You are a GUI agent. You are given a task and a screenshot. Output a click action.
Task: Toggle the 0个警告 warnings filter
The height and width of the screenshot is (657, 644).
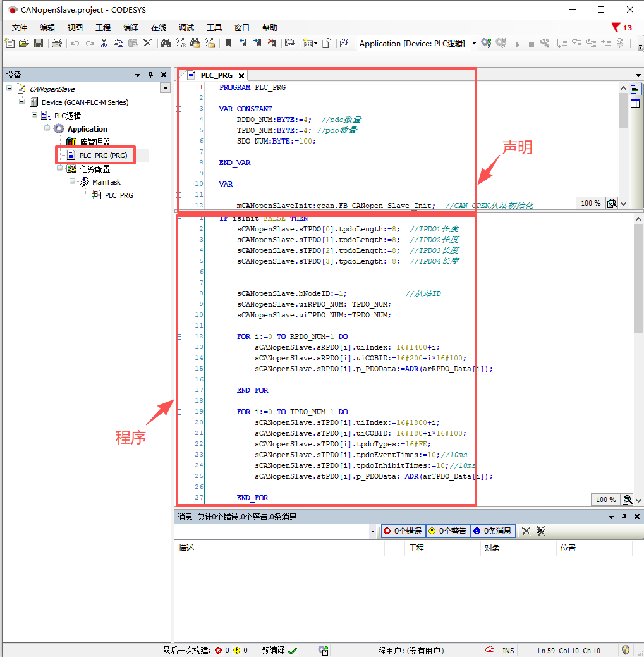click(x=447, y=531)
